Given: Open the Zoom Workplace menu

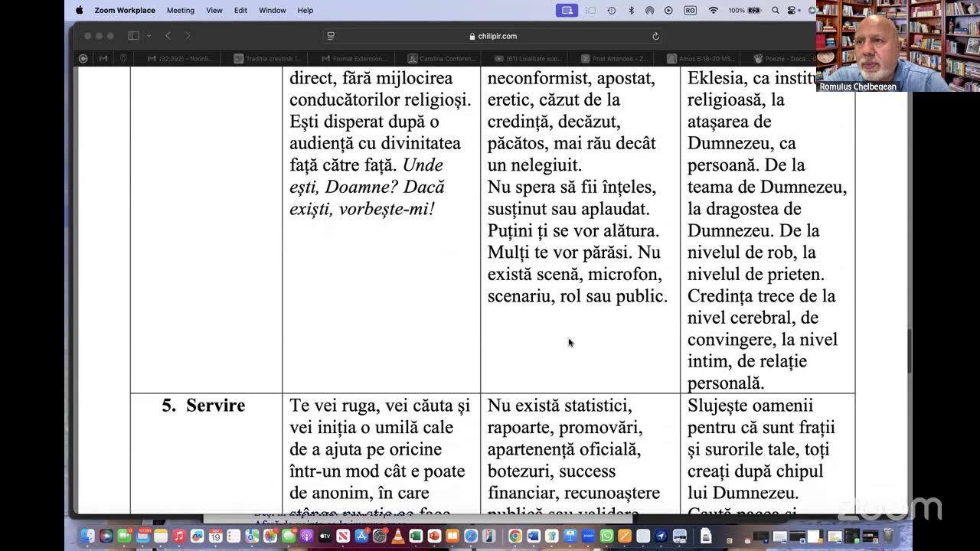Looking at the screenshot, I should [125, 10].
